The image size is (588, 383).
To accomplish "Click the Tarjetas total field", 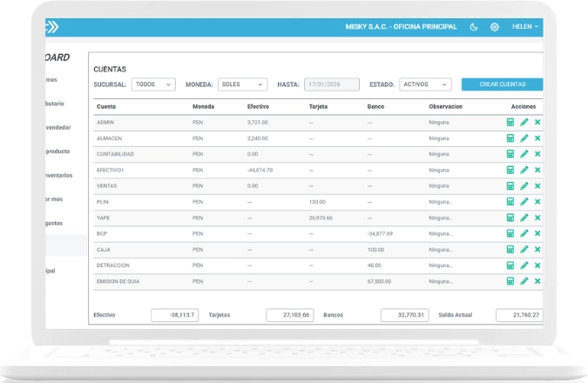I will (x=289, y=315).
